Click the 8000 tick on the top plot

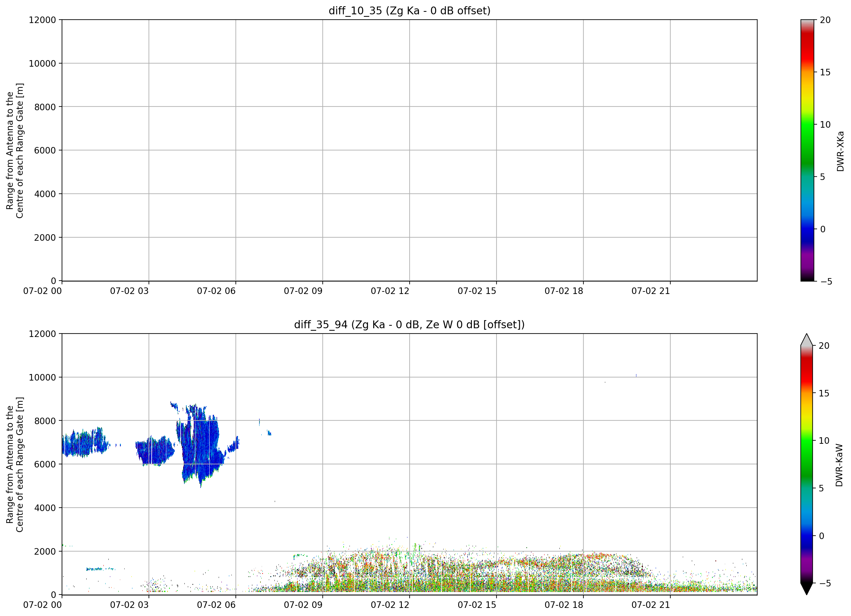(45, 107)
